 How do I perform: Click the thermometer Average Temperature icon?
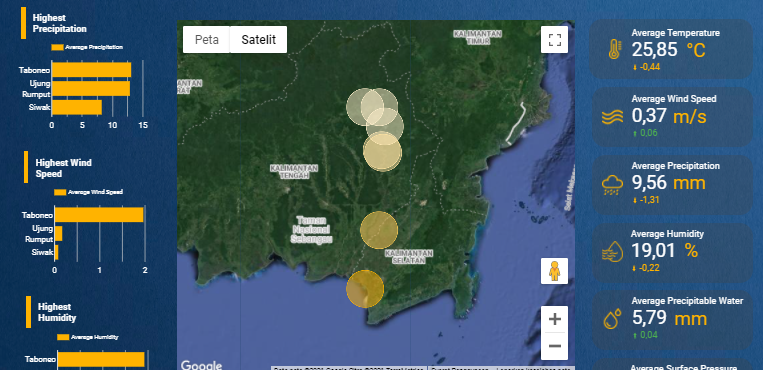tap(614, 49)
